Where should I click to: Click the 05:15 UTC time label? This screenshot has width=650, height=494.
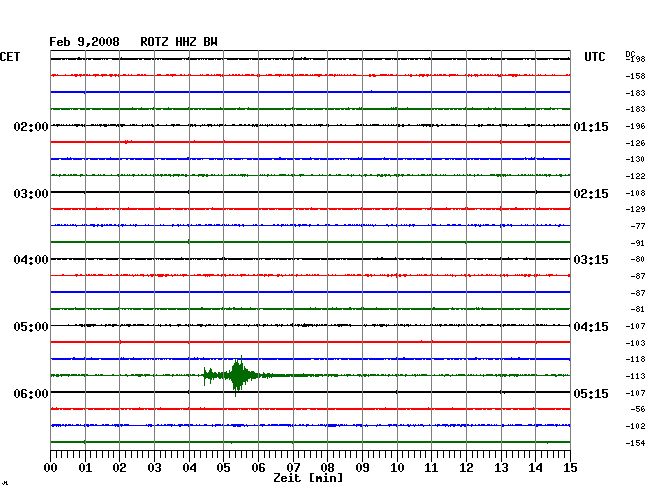click(591, 393)
